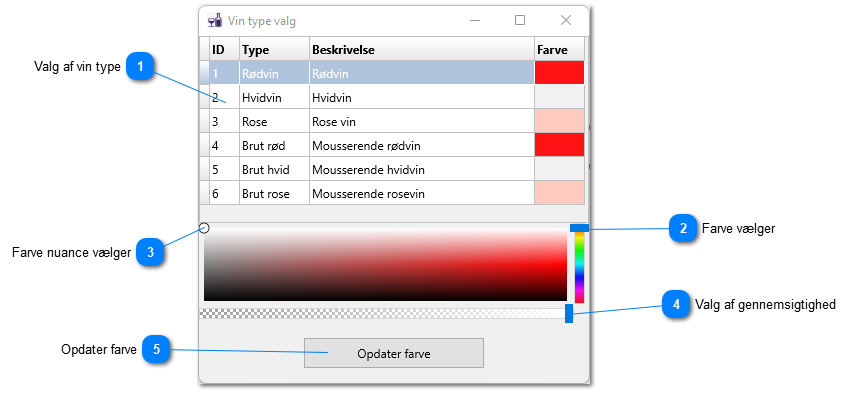
Task: Click the red Farve swatch for Brut rød
Action: 559,145
